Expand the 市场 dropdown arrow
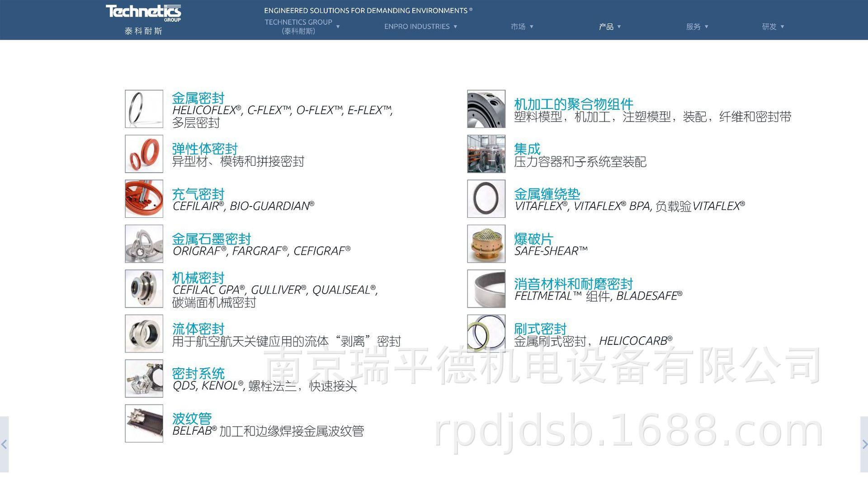The height and width of the screenshot is (488, 868). 531,27
